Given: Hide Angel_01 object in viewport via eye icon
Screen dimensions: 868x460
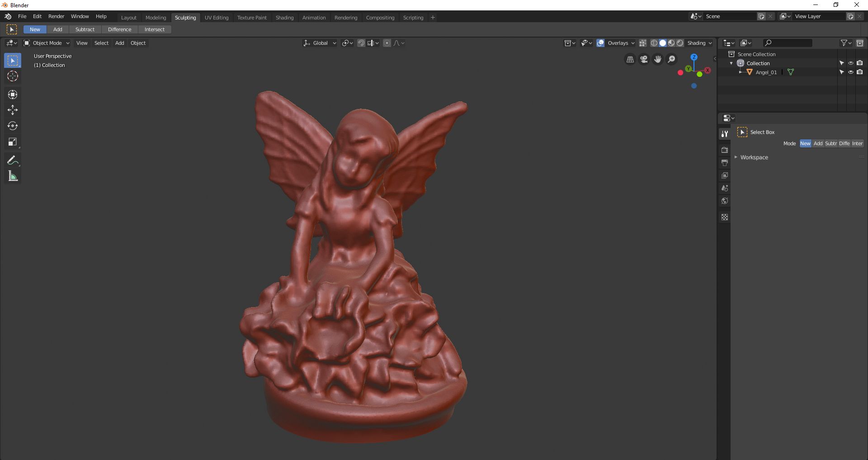Looking at the screenshot, I should point(850,72).
